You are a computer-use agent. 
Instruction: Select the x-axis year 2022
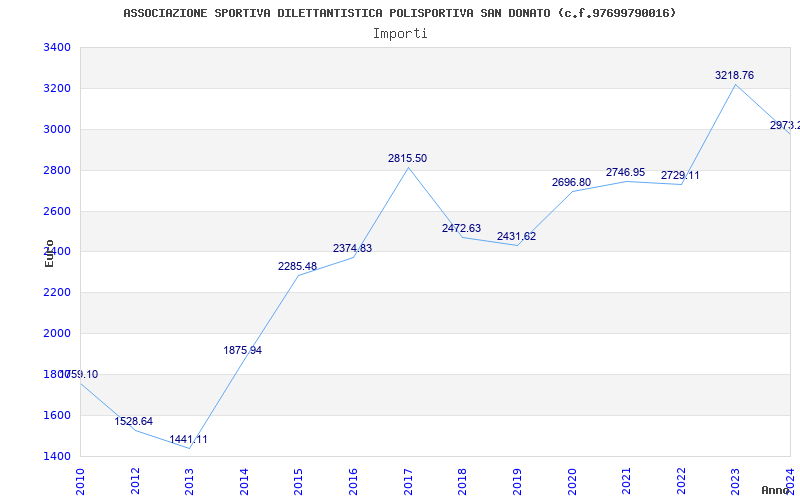pos(681,481)
